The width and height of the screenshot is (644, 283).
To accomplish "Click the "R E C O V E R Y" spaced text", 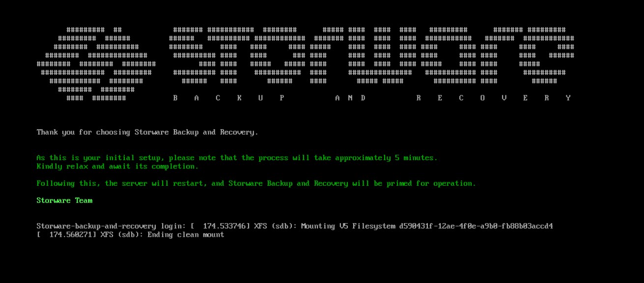I will pyautogui.click(x=494, y=98).
